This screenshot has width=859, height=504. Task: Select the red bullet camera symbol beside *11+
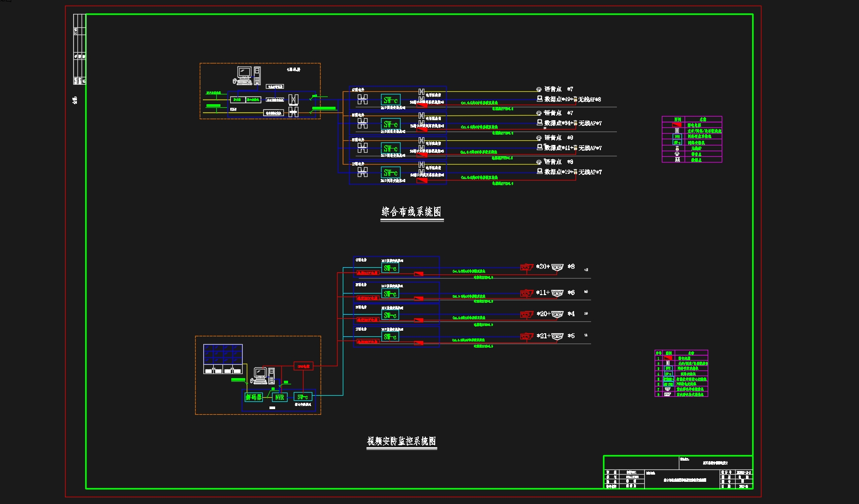(527, 293)
